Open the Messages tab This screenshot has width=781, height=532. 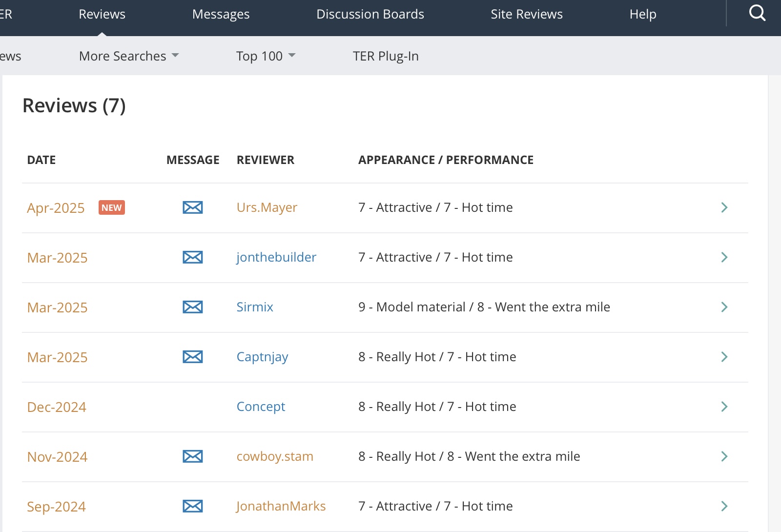(221, 14)
